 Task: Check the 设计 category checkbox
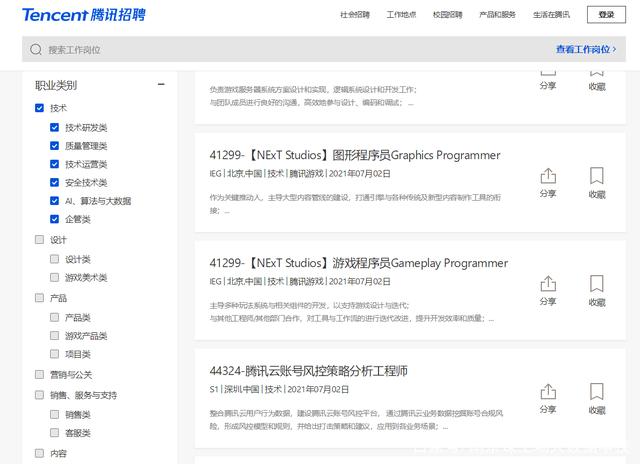(40, 240)
